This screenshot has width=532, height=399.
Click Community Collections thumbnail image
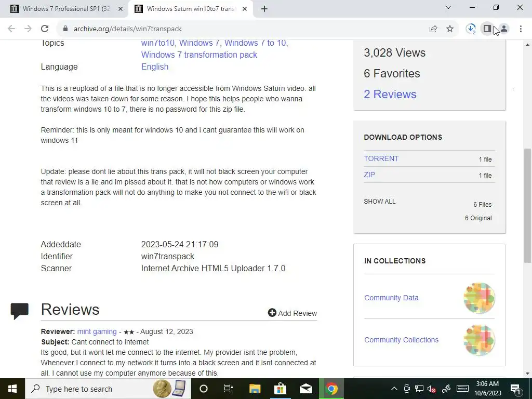479,340
